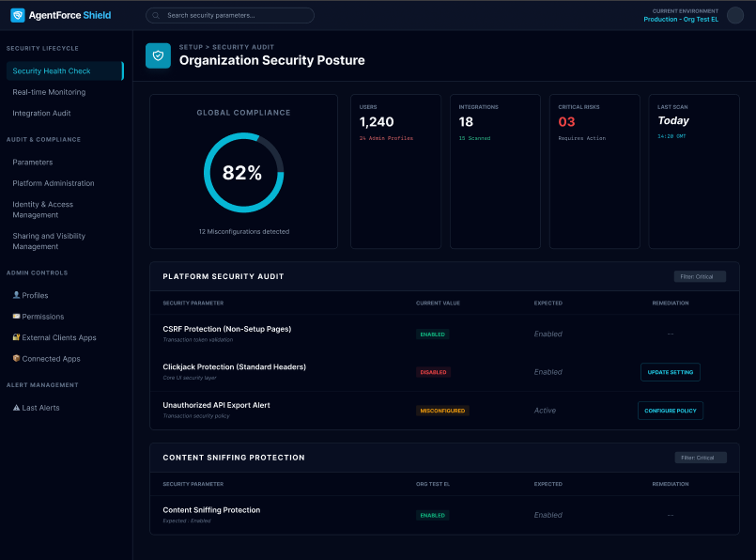Viewport: 756px width, 560px height.
Task: Open Filter: Critical in Content Sniffing Protection
Action: (700, 458)
